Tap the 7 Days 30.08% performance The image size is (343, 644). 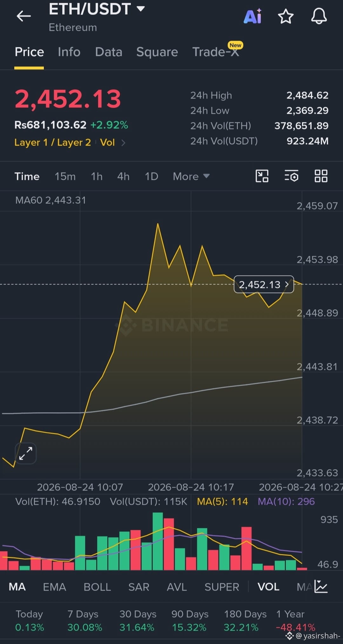84,621
